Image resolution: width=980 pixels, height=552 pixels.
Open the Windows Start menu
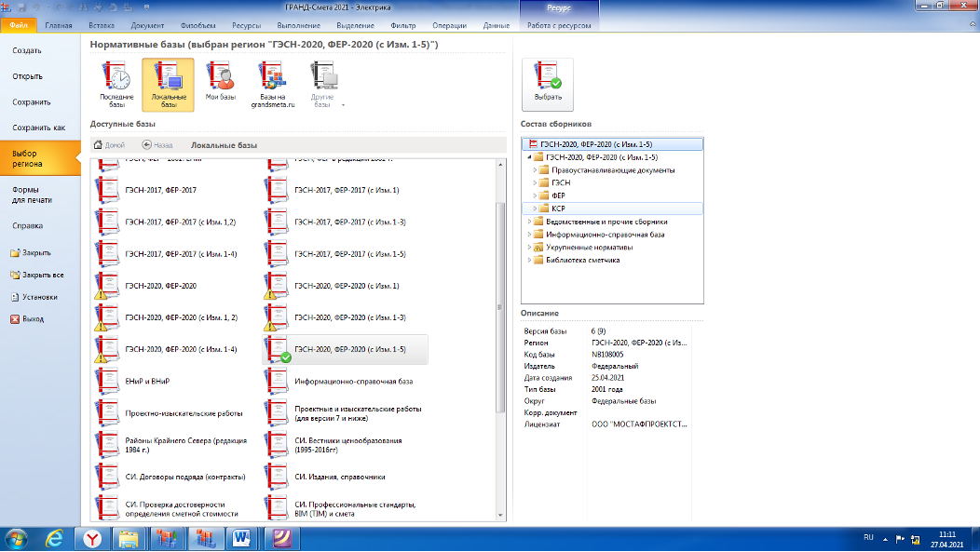click(16, 538)
